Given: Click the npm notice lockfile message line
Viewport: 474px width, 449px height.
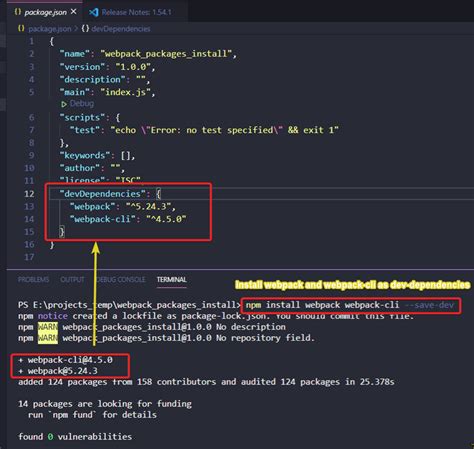Looking at the screenshot, I should [216, 316].
